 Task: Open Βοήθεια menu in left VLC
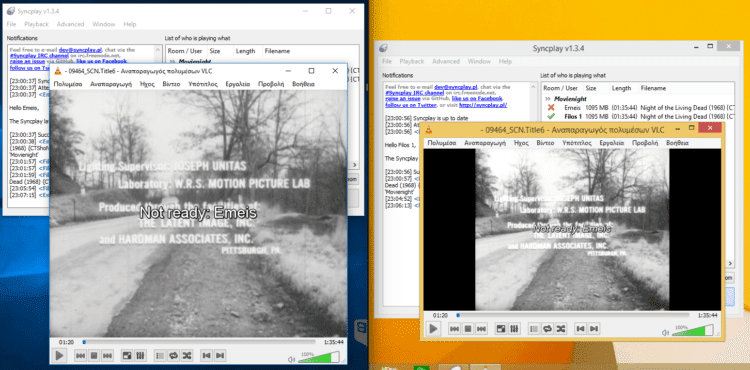(302, 84)
